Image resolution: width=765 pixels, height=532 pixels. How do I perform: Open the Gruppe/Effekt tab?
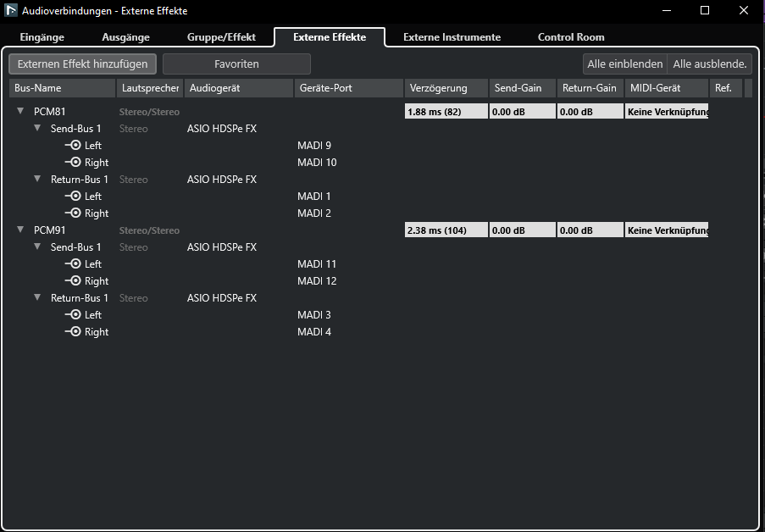pyautogui.click(x=221, y=37)
